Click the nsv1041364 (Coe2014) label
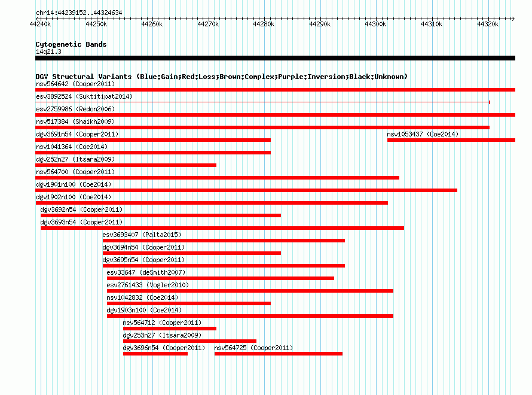 [72, 147]
